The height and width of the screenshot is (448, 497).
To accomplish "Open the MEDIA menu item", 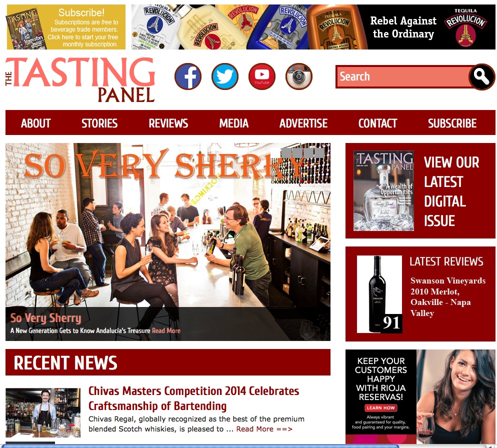I will 234,123.
